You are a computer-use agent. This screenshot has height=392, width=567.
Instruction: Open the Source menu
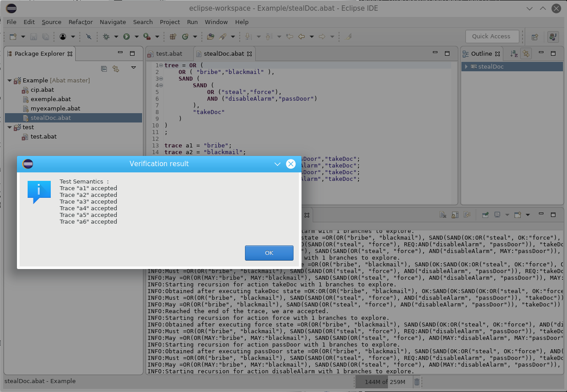(x=52, y=22)
